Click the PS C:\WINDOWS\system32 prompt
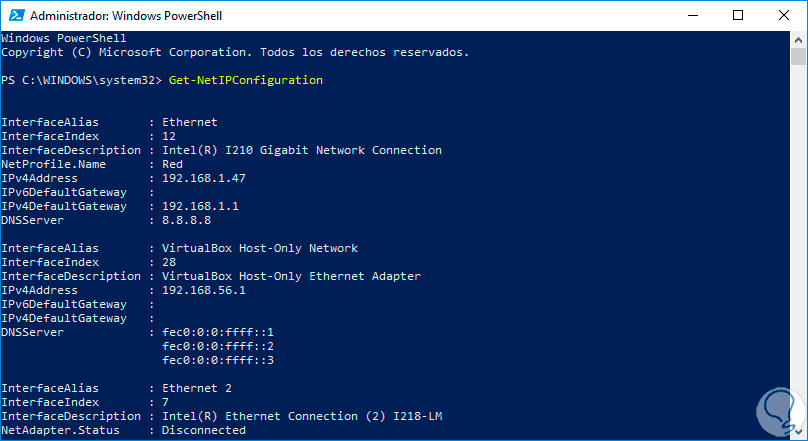Viewport: 808px width, 441px height. point(73,80)
